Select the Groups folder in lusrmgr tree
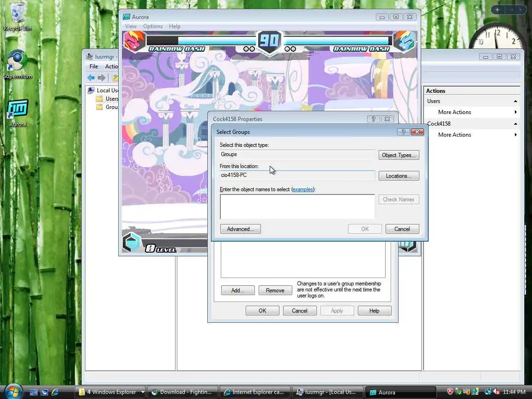Image resolution: width=532 pixels, height=399 pixels. [x=107, y=107]
